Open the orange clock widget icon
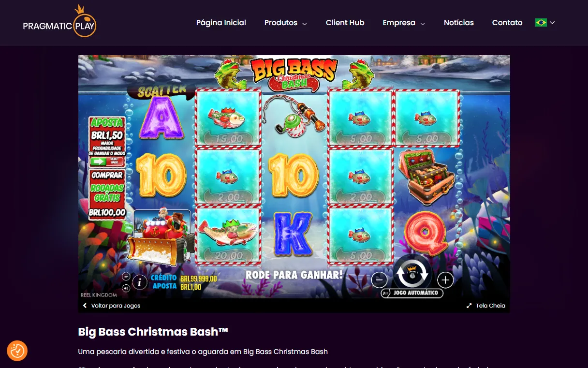Viewport: 588px width, 368px height. [x=17, y=351]
